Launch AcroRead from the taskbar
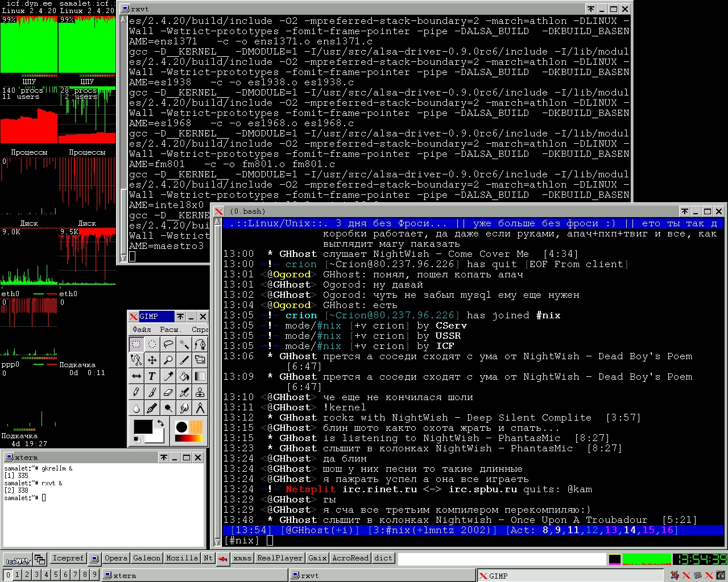The width and height of the screenshot is (728, 582). pos(350,558)
